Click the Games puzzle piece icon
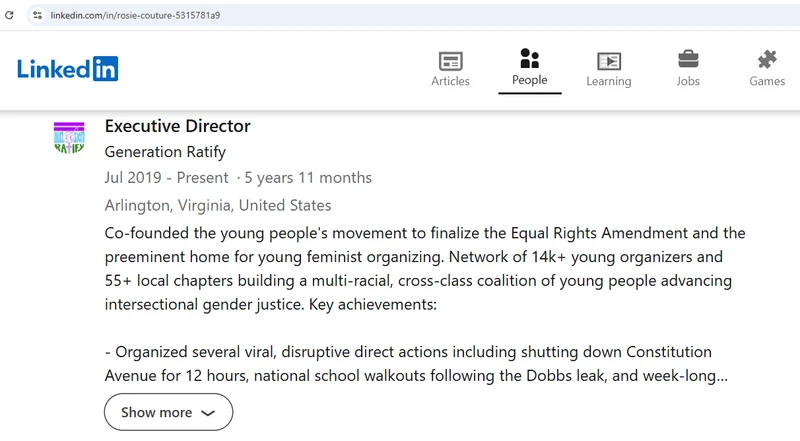Image resolution: width=800 pixels, height=441 pixels. click(767, 60)
